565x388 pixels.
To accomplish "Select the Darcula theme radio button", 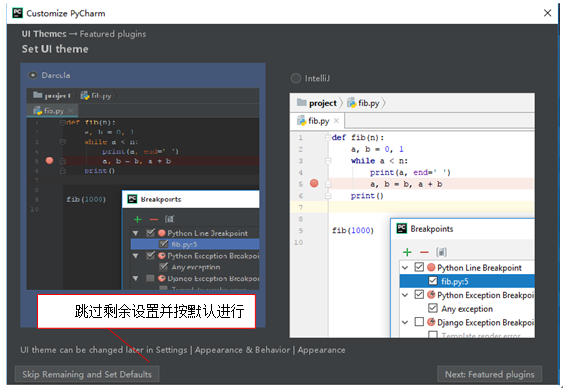I will [x=33, y=75].
